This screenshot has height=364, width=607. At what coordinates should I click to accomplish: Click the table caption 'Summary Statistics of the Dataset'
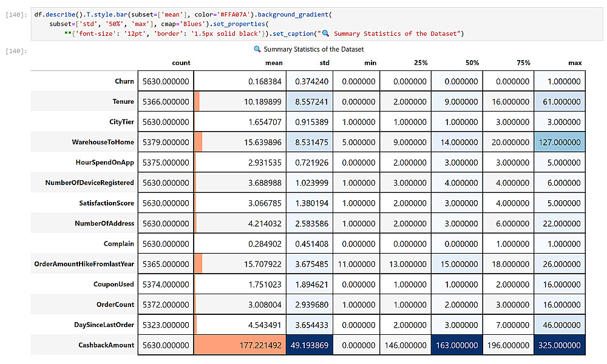[x=314, y=49]
